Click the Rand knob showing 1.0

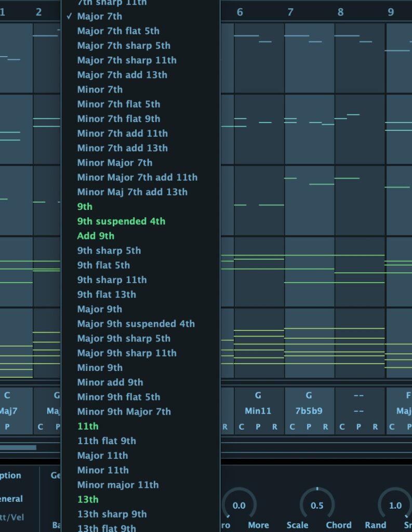coord(395,506)
